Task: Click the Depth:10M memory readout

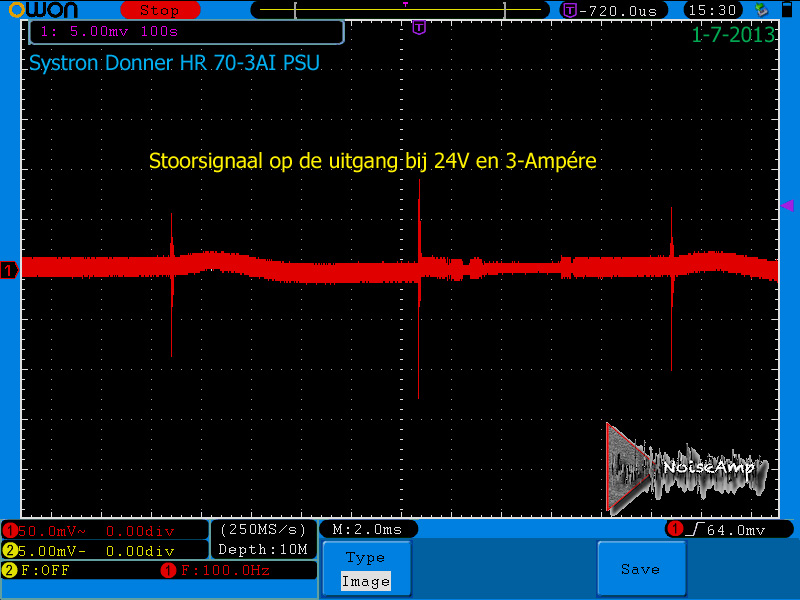Action: click(263, 549)
